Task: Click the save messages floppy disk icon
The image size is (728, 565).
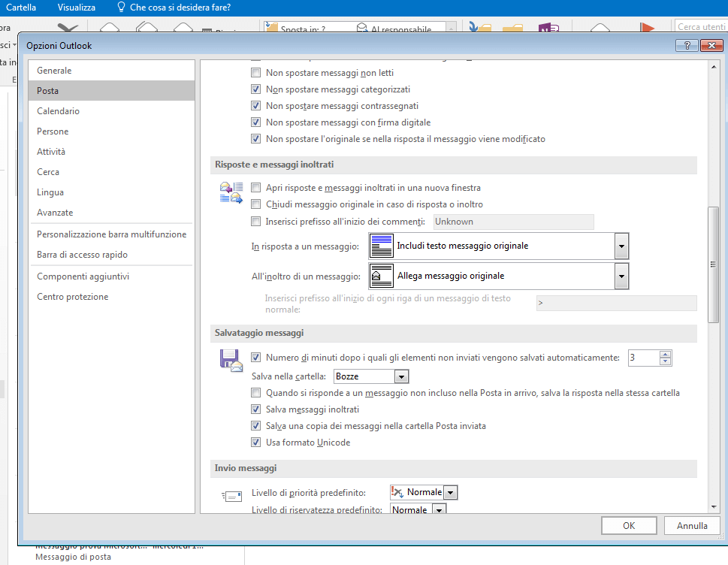Action: [x=231, y=361]
